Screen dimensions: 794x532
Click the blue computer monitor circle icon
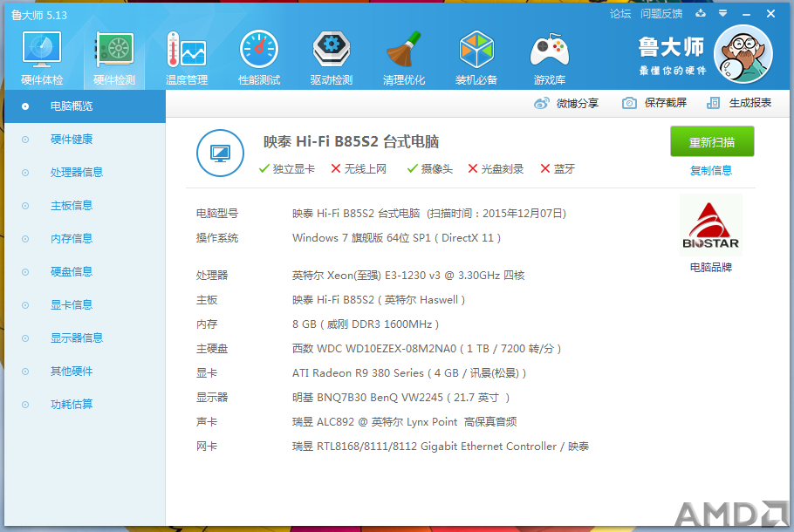pyautogui.click(x=220, y=153)
